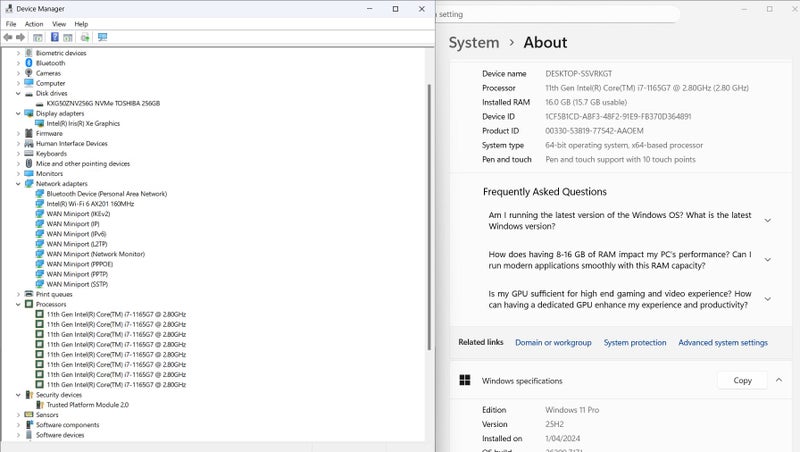Expand the GPU sufficiency FAQ question
Viewport: 800px width, 452px height.
tap(767, 298)
